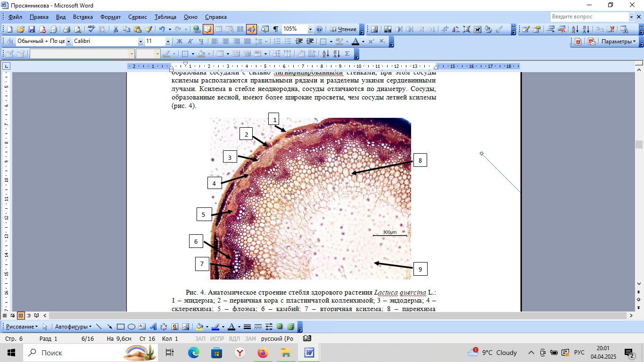Open print preview
The image size is (644, 362).
click(x=77, y=29)
